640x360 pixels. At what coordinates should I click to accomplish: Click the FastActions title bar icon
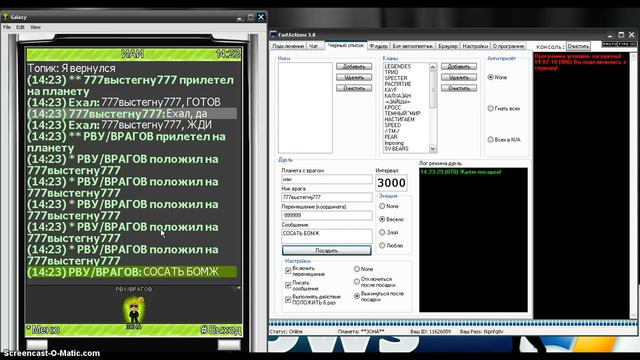tap(273, 34)
